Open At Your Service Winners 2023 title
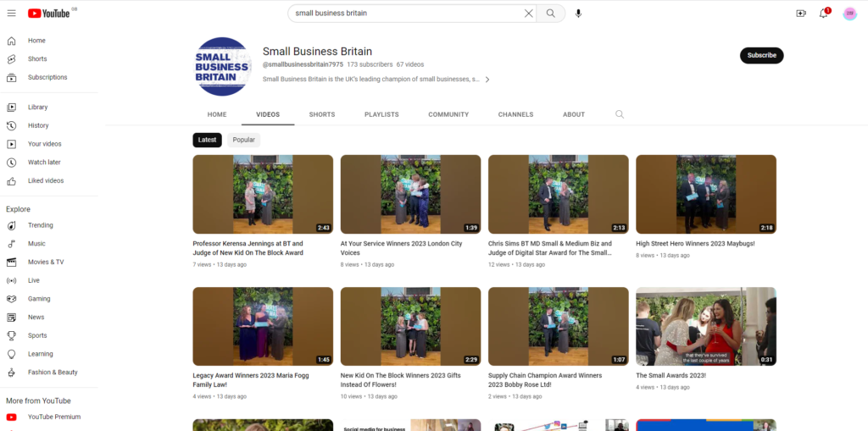This screenshot has width=868, height=431. 401,248
